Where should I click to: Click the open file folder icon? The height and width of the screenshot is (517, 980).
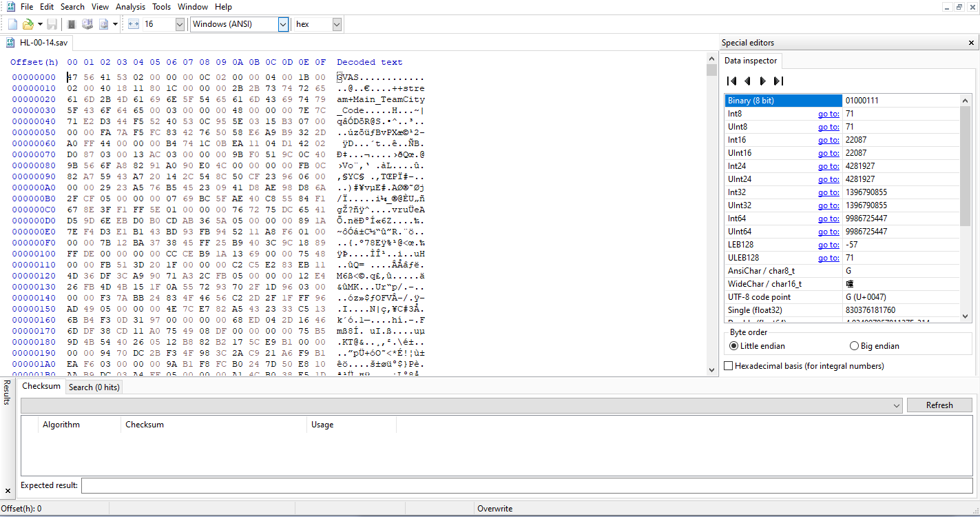point(28,24)
